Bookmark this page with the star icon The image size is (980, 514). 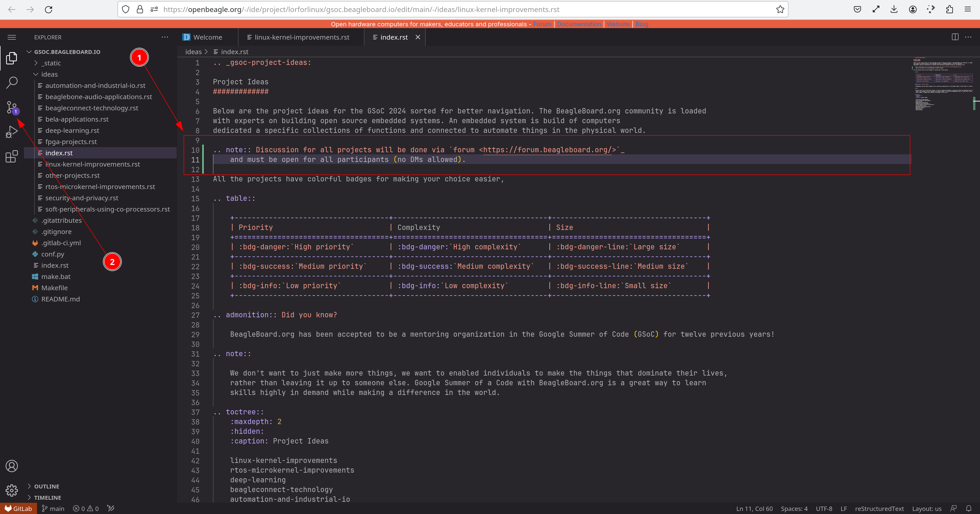(x=780, y=9)
